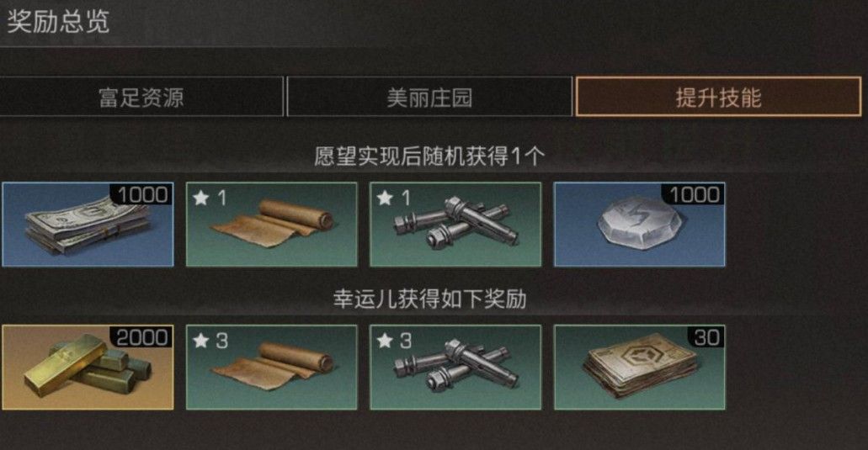
Task: Tap the 1-star metal bolts reward
Action: [455, 225]
